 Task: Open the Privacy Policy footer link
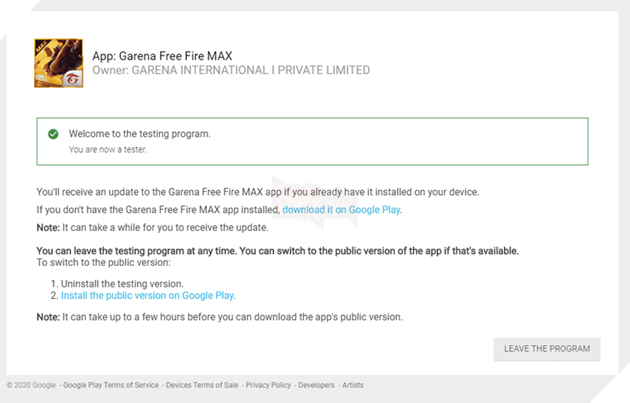pyautogui.click(x=268, y=385)
